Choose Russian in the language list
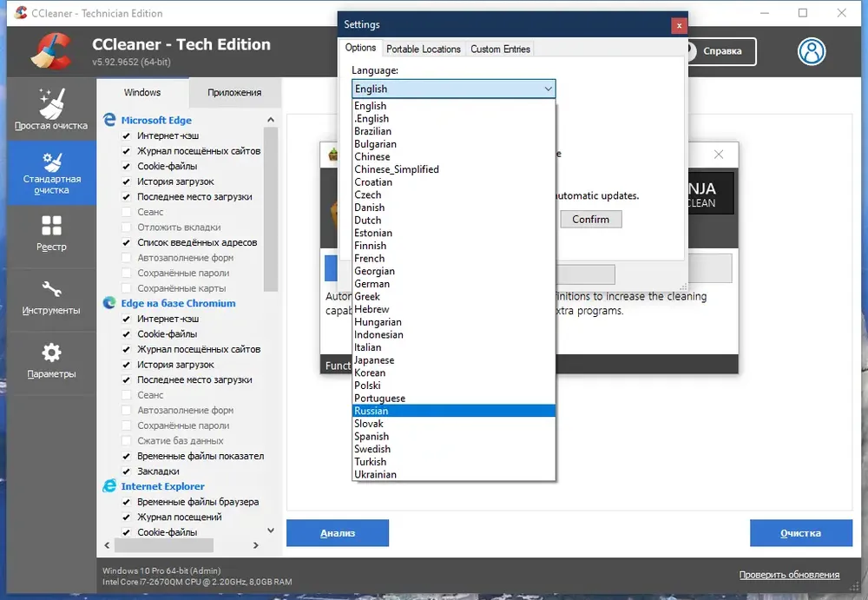Image resolution: width=868 pixels, height=600 pixels. (x=453, y=411)
